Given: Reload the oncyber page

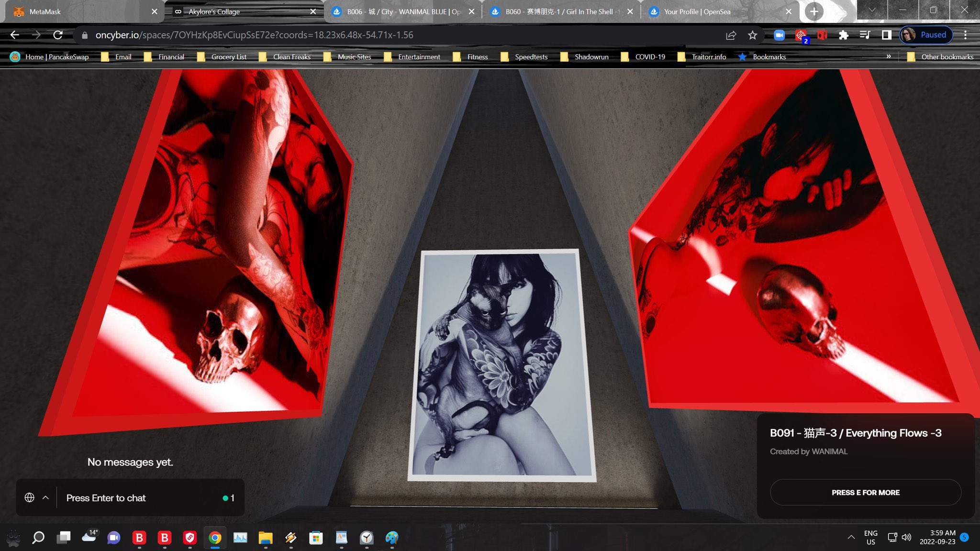Looking at the screenshot, I should tap(58, 35).
